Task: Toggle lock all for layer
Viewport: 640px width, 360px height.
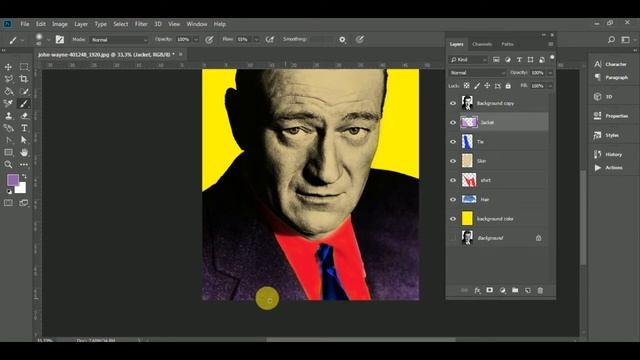Action: (x=508, y=86)
